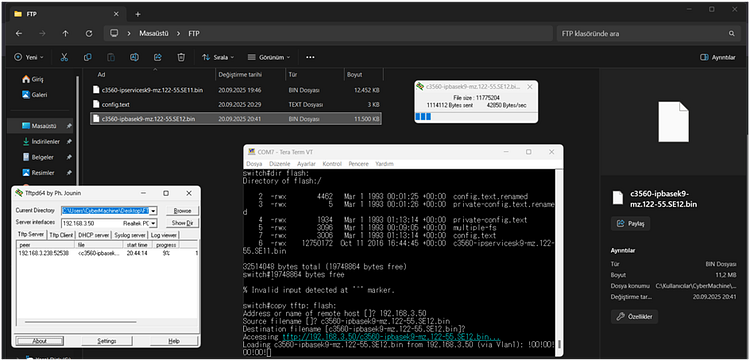Click the Help button in Tftpd64
The width and height of the screenshot is (750, 361).
click(x=174, y=341)
